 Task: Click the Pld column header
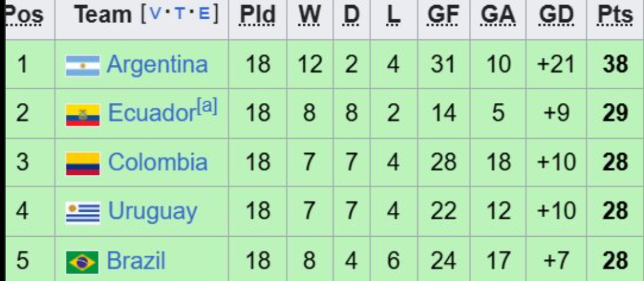[x=258, y=15]
